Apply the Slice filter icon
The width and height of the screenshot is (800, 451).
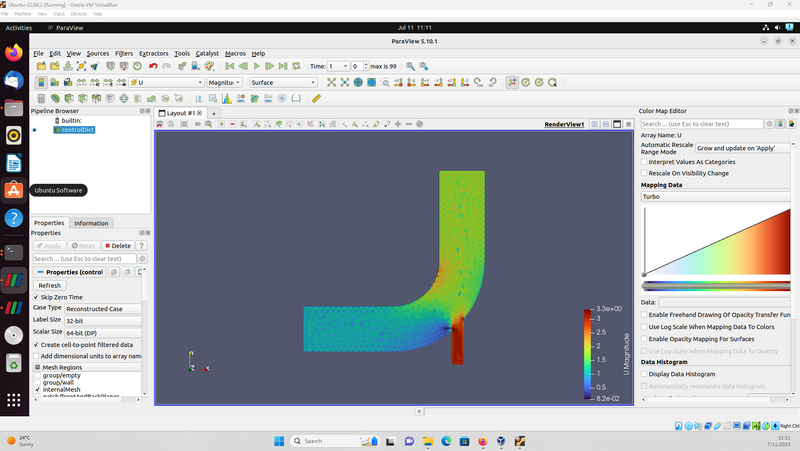coord(83,98)
